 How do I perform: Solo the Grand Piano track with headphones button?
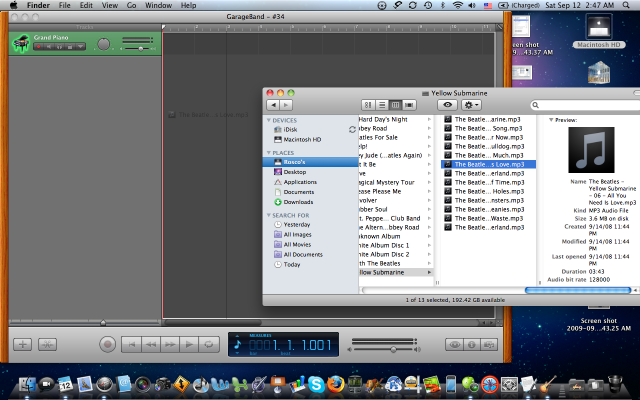tap(59, 47)
